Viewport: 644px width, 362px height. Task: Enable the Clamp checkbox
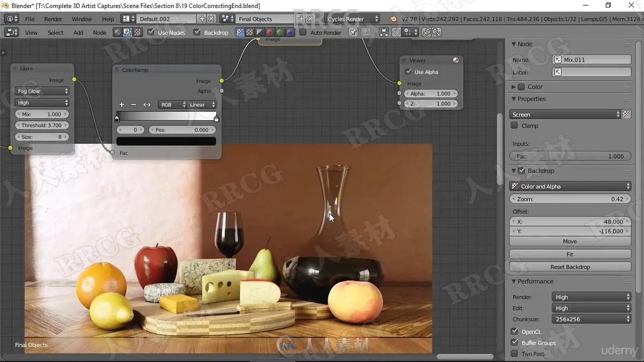click(515, 125)
